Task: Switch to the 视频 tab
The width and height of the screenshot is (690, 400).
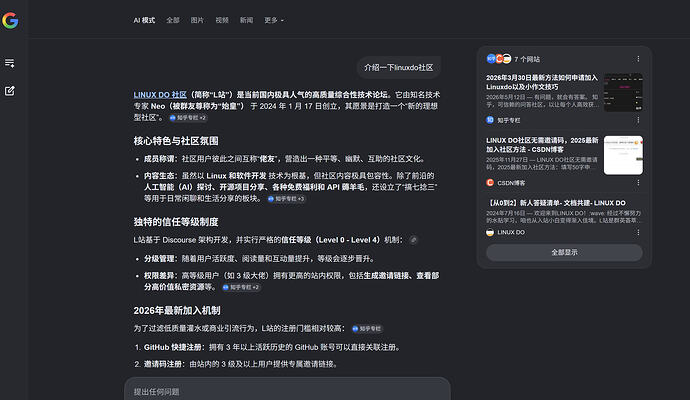Action: [222, 20]
